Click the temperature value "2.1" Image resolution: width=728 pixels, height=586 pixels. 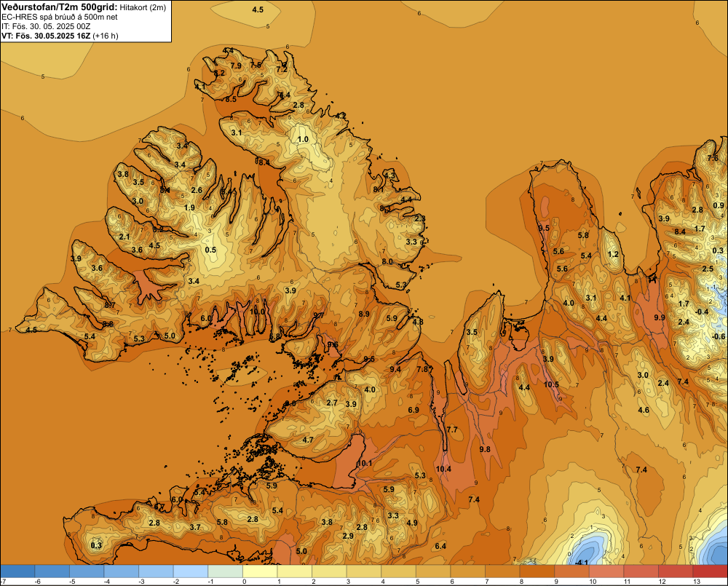point(124,237)
